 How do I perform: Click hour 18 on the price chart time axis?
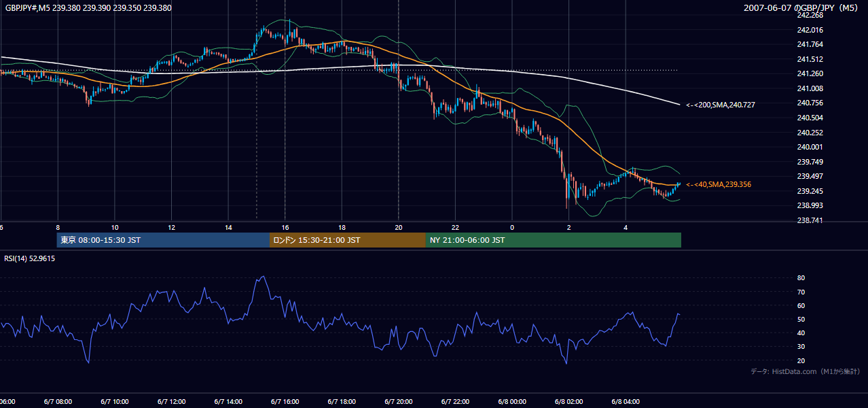(x=342, y=227)
